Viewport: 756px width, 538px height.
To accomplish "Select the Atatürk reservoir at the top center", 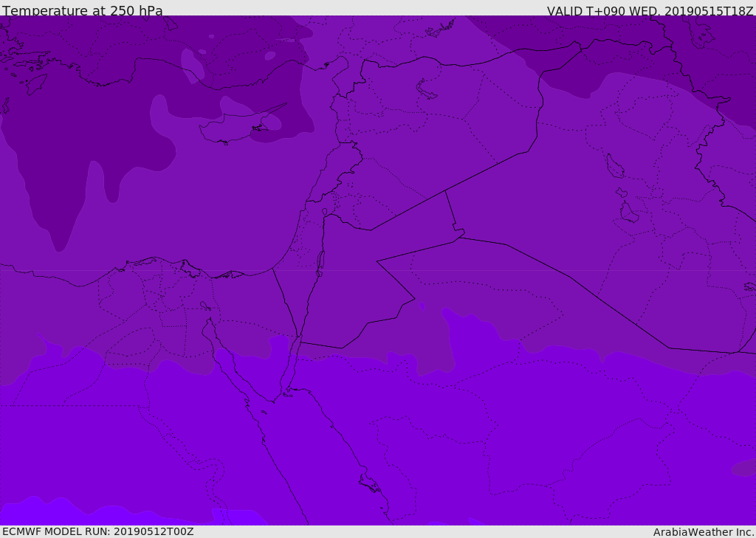I will pos(440,29).
